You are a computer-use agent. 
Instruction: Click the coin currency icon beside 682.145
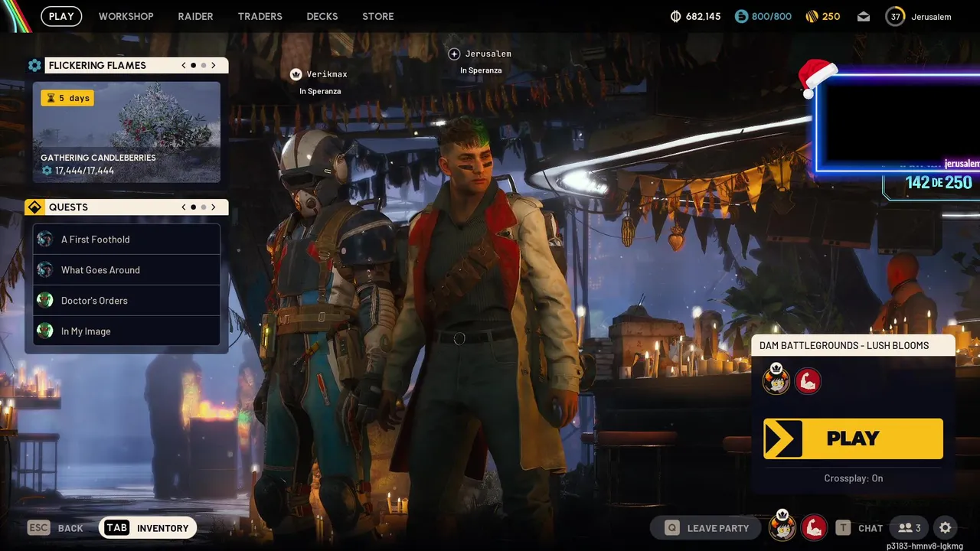(x=675, y=16)
